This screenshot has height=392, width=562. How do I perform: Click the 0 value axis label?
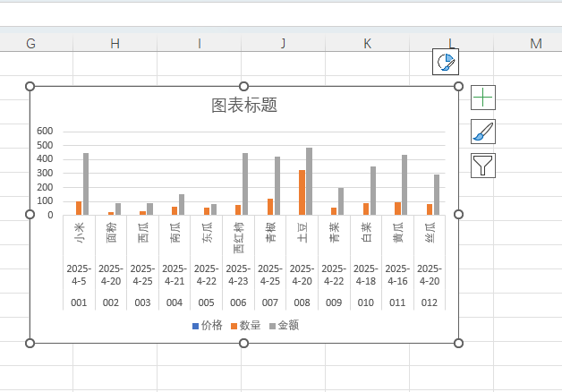50,215
